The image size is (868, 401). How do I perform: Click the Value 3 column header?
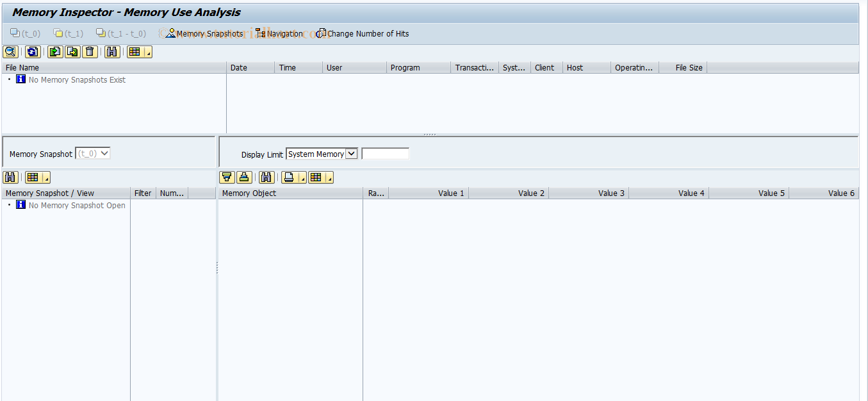(x=589, y=193)
